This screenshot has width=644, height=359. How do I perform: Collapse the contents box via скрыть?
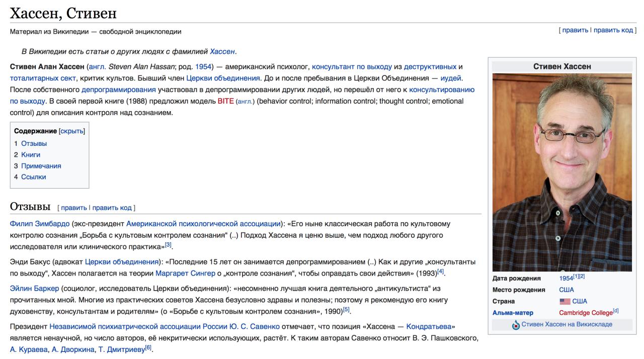pyautogui.click(x=72, y=131)
